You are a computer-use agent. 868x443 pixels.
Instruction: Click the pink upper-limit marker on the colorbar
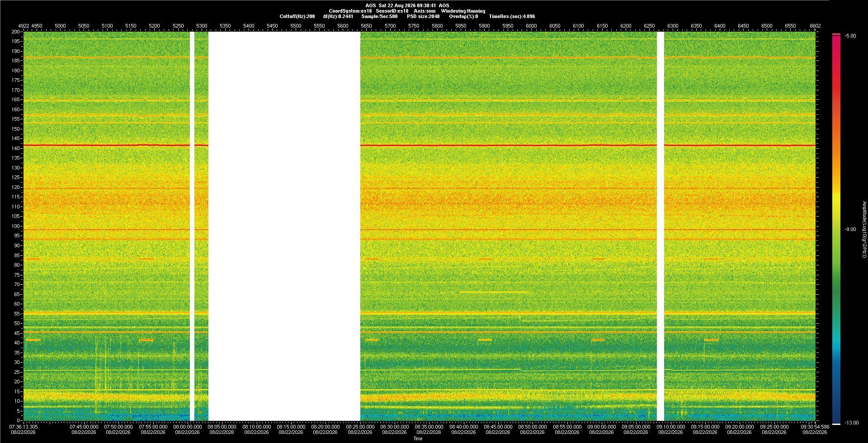point(836,34)
